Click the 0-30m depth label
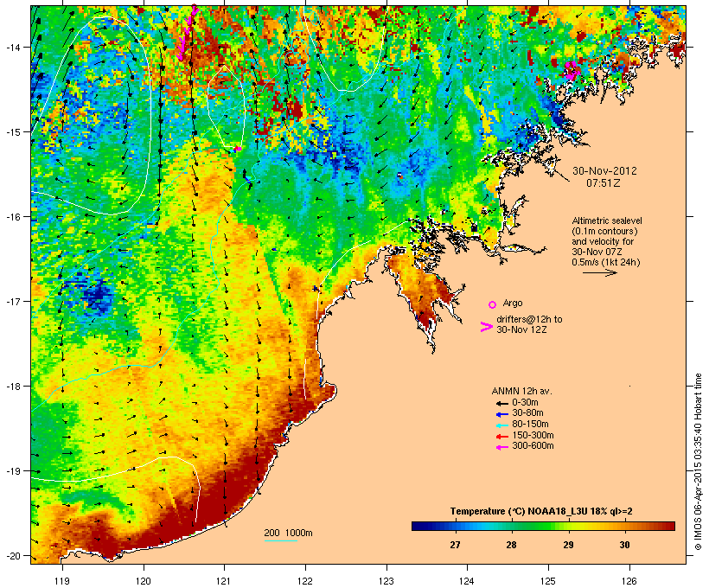The width and height of the screenshot is (709, 588). [525, 402]
